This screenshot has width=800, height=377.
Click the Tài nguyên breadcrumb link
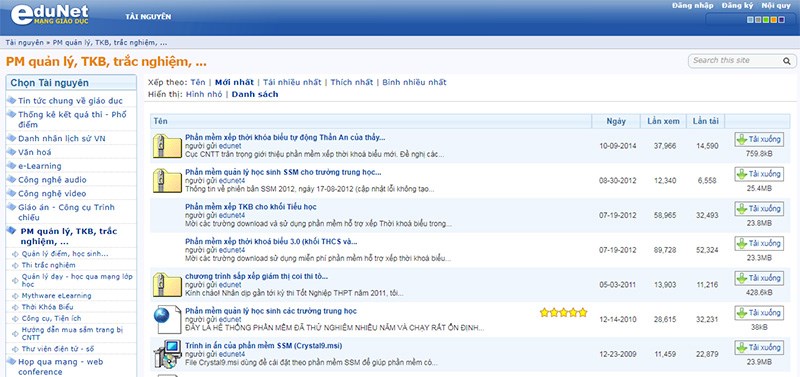click(x=24, y=42)
